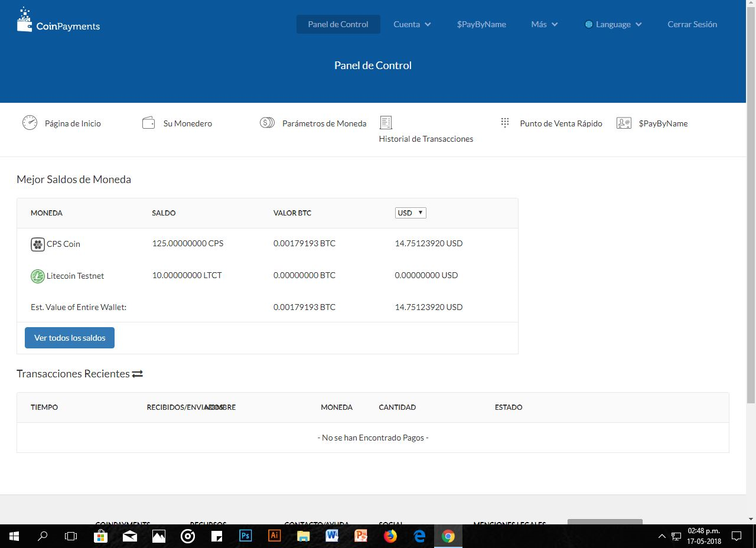Viewport: 756px width, 548px height.
Task: Click the Litecoin Testnet currency icon
Action: click(38, 276)
